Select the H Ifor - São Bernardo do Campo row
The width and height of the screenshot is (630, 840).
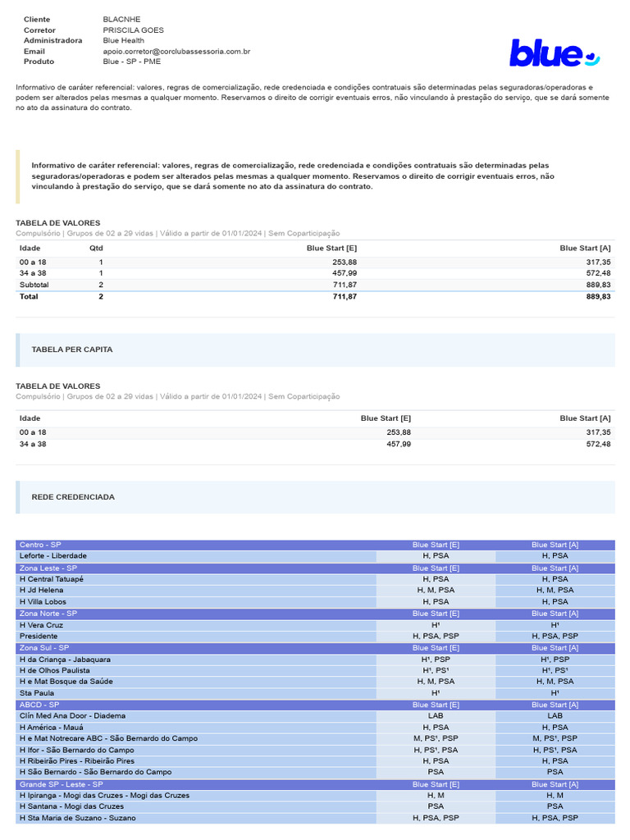(315, 751)
